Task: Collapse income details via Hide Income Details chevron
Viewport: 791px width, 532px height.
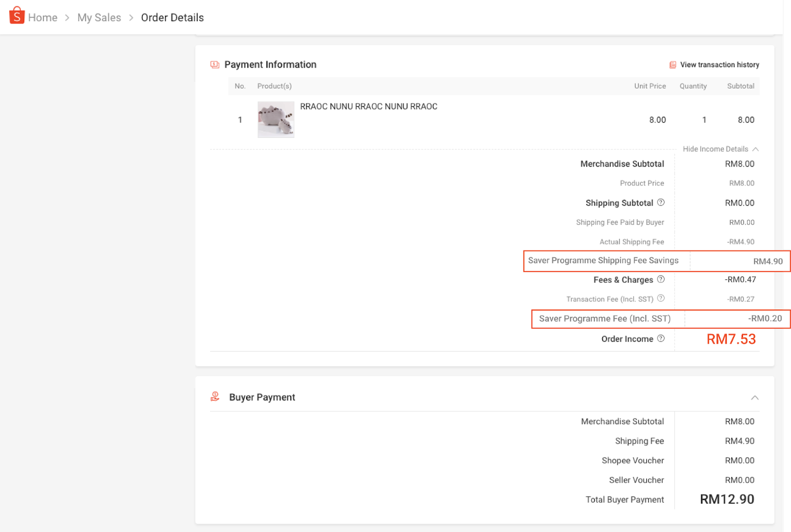Action: coord(756,148)
